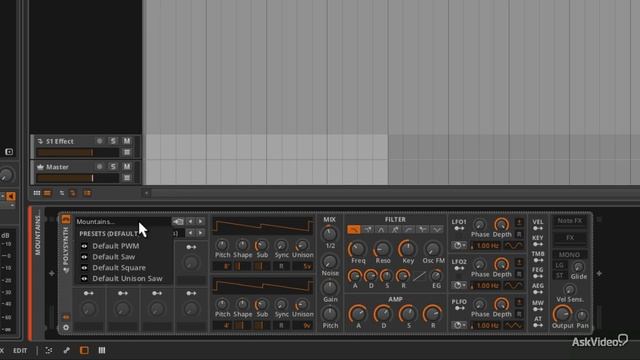Screen dimensions: 640x360
Task: Select the low-pass filter type icon
Action: [353, 229]
